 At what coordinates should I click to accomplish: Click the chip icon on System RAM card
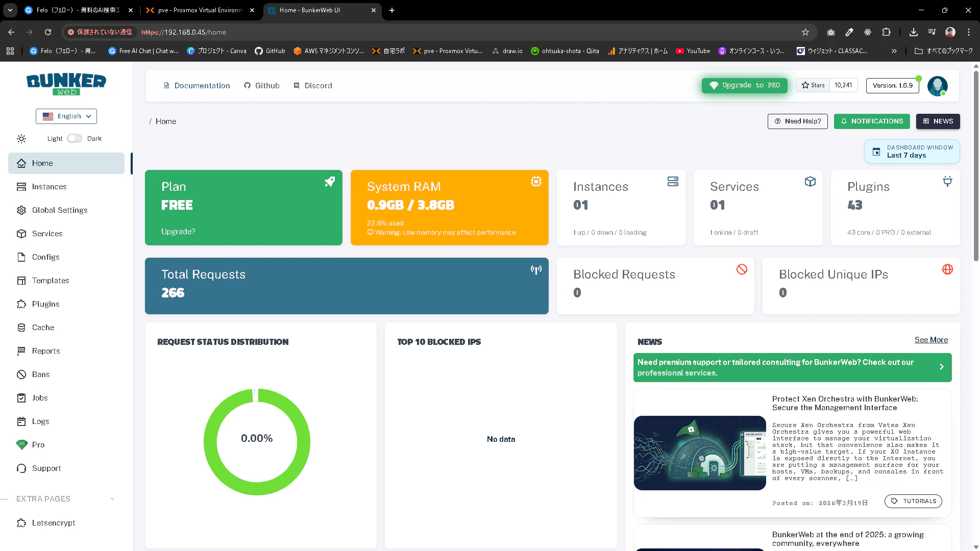point(536,182)
